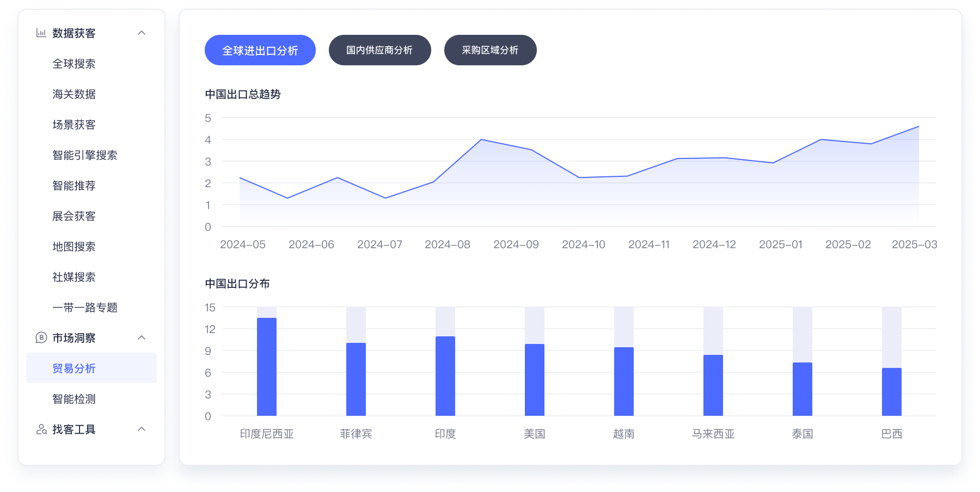Click the person-search icon beside 找客工具
980x492 pixels.
(x=40, y=429)
